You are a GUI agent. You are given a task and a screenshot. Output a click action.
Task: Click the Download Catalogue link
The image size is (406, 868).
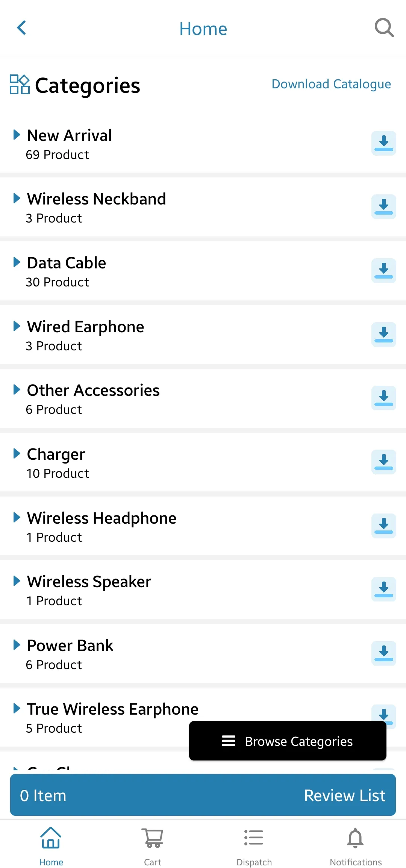(x=331, y=84)
